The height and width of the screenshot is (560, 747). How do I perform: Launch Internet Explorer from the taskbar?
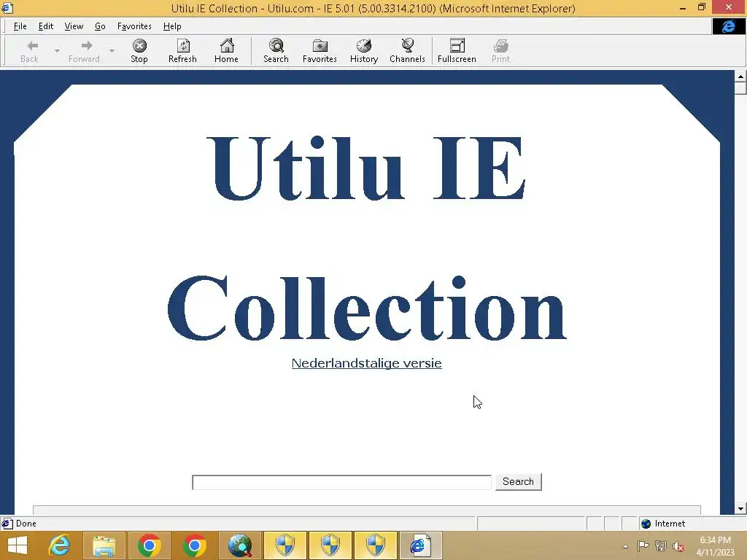[x=60, y=545]
